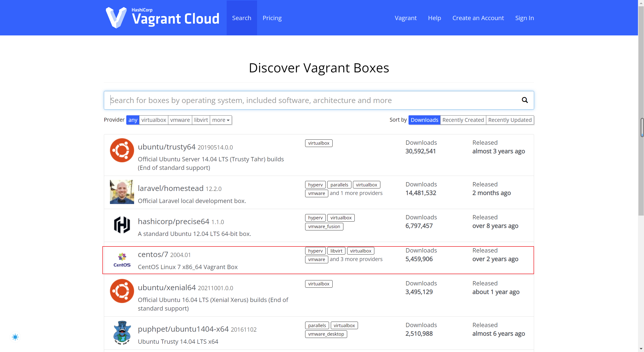Click the CentOS/7 distribution icon

[122, 259]
